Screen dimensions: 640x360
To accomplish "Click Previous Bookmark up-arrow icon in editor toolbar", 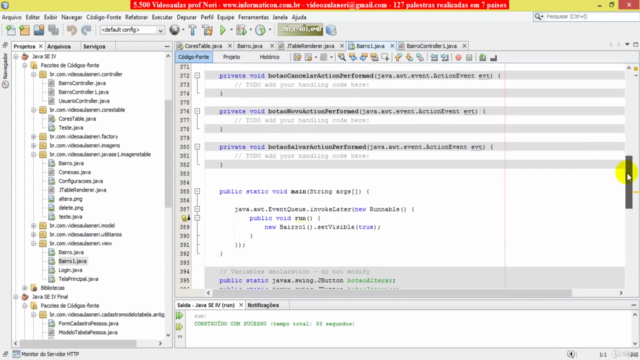I will coord(398,58).
